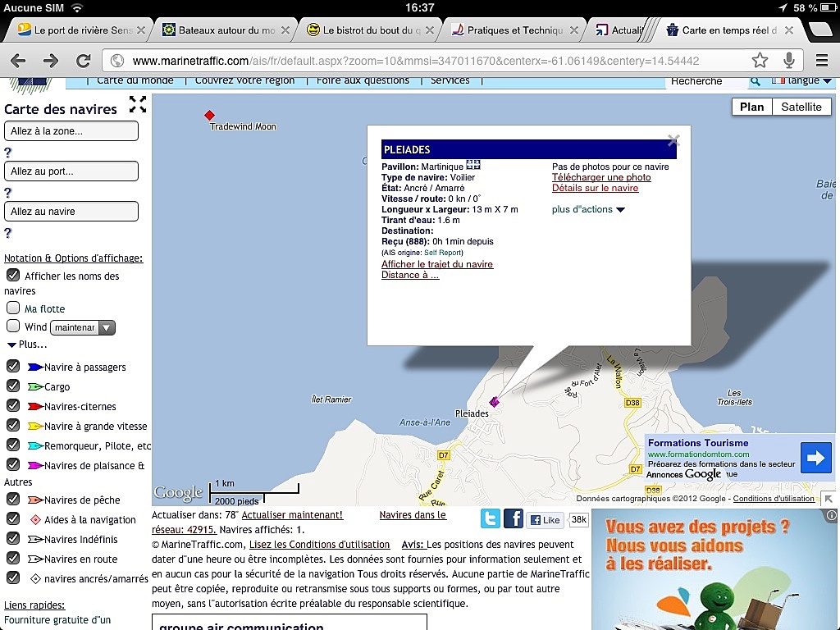The height and width of the screenshot is (630, 840).
Task: Click 'Afficher le trajet du navire' link
Action: point(437,264)
